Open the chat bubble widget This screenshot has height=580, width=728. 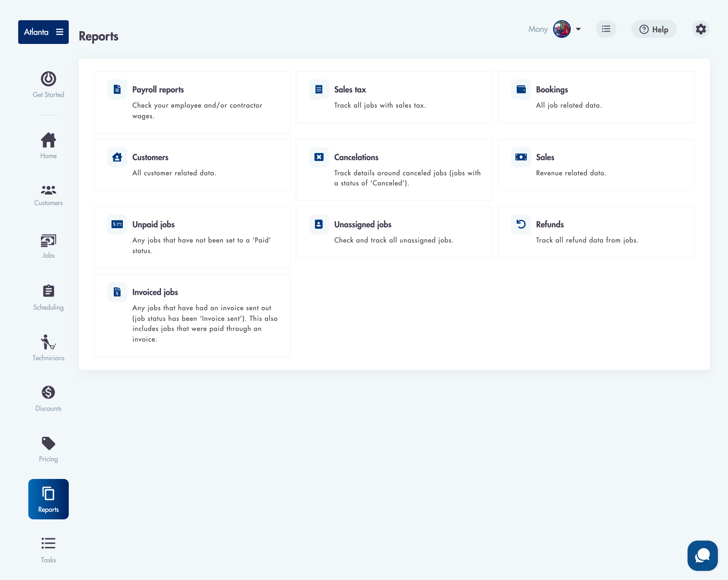point(702,555)
